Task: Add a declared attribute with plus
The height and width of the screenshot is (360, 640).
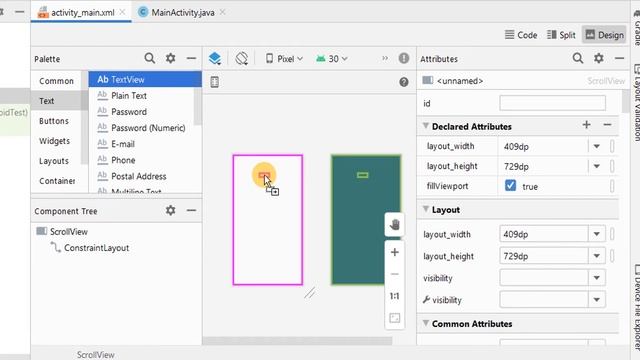Action: (x=587, y=125)
